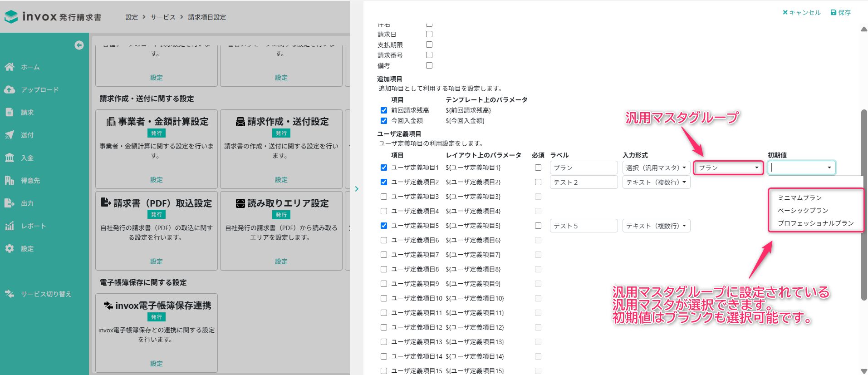Click the service switch icon
Image resolution: width=868 pixels, height=375 pixels.
coord(10,294)
